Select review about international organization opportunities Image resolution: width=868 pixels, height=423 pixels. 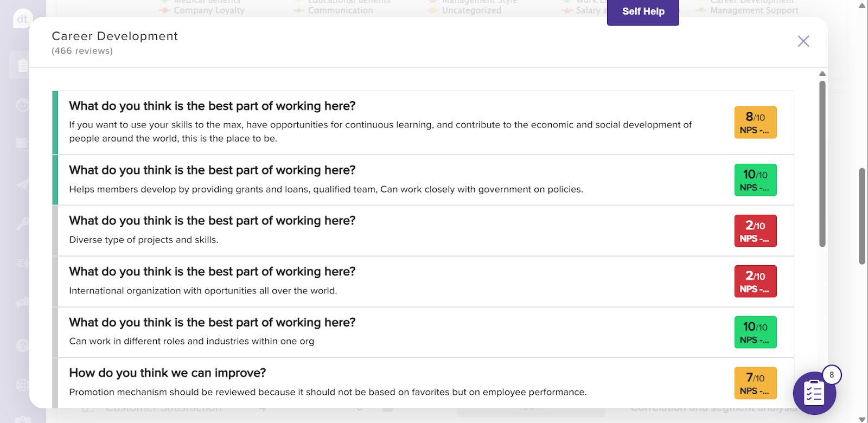tap(203, 291)
